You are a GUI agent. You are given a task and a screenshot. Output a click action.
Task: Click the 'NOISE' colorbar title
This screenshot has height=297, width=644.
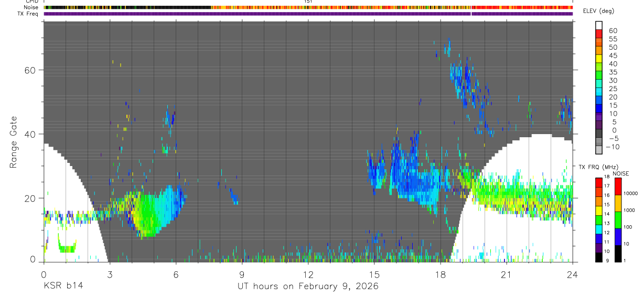click(x=621, y=174)
